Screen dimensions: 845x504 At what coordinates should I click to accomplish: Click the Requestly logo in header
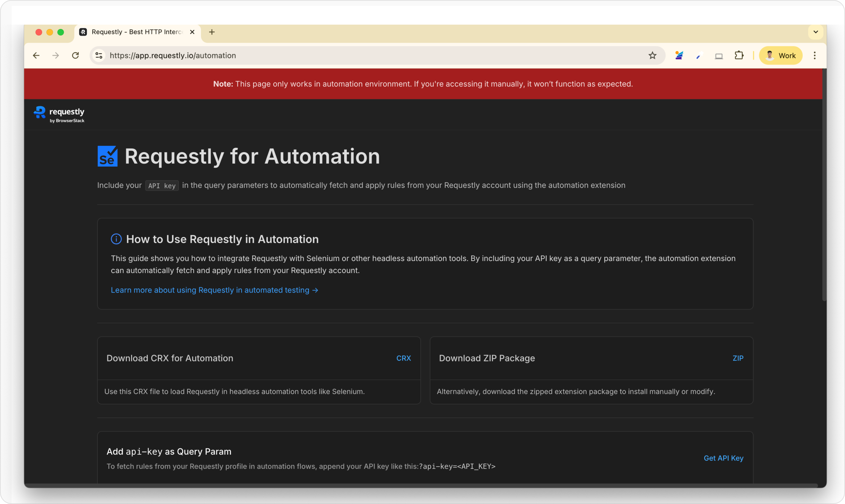[x=59, y=114]
